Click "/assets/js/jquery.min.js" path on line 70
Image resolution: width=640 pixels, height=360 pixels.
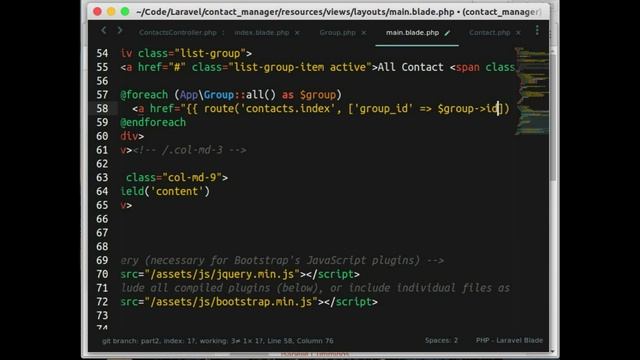click(222, 274)
